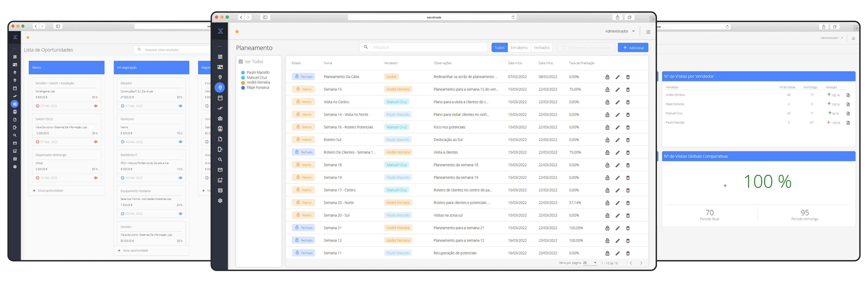This screenshot has width=868, height=283.
Task: Sort by the Estado column header
Action: 296,63
